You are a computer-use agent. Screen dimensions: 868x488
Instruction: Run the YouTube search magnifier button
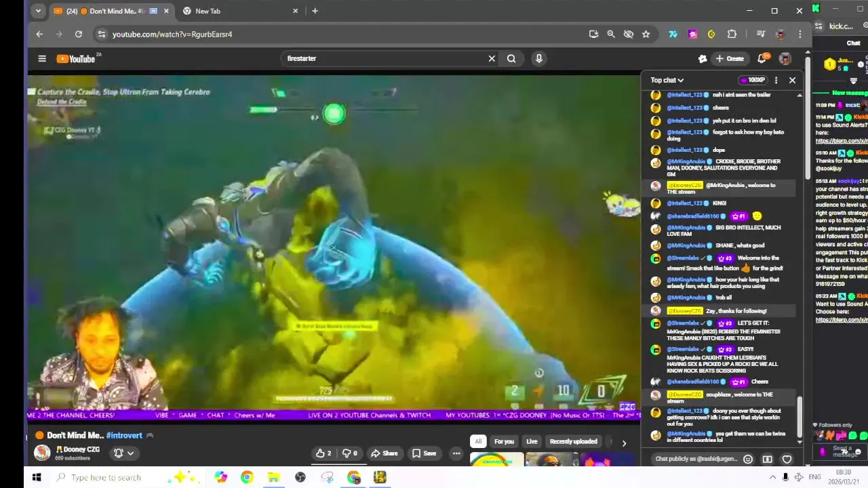click(x=511, y=59)
